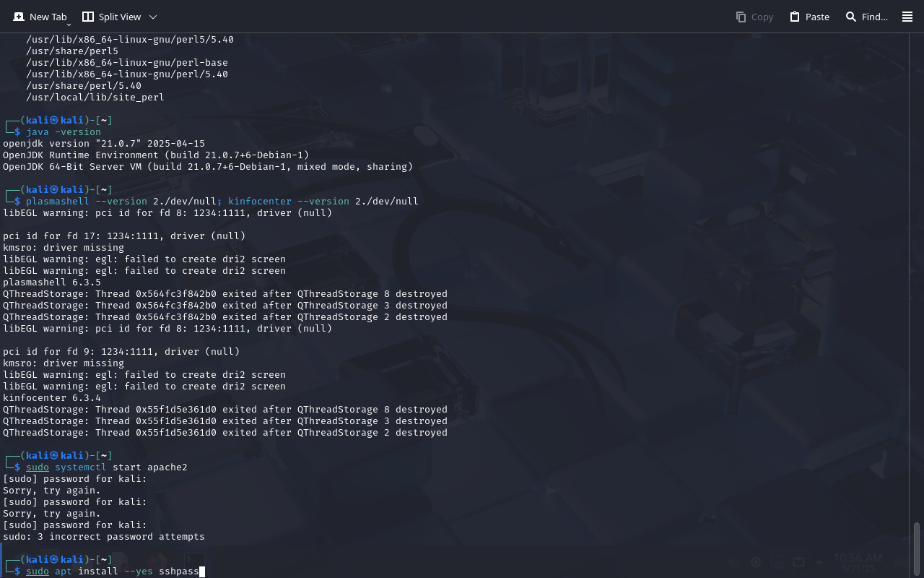Screen dimensions: 924x578
Task: Click 'pci id for fd 17' output line
Action: click(124, 236)
